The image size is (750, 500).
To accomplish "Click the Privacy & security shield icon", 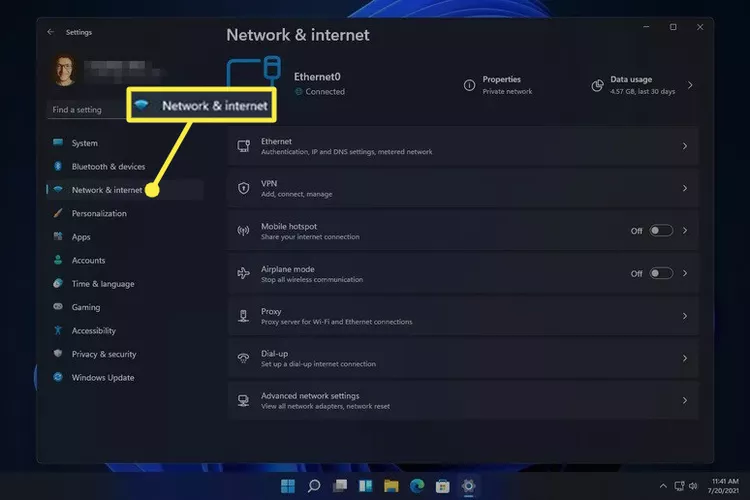I will coord(58,353).
